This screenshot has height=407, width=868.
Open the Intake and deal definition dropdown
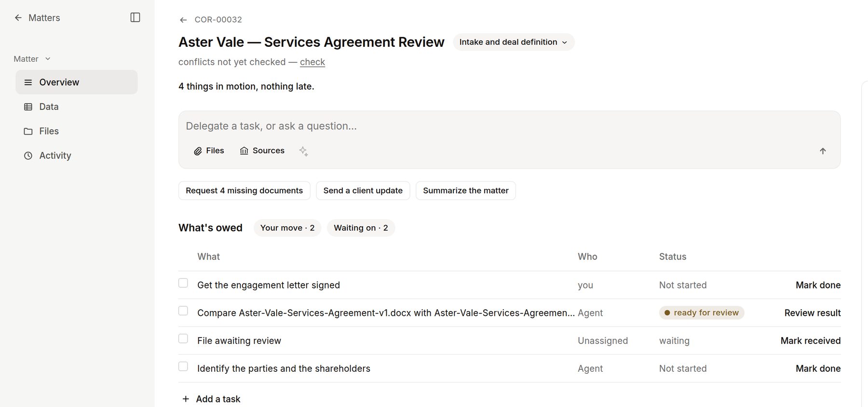[514, 42]
